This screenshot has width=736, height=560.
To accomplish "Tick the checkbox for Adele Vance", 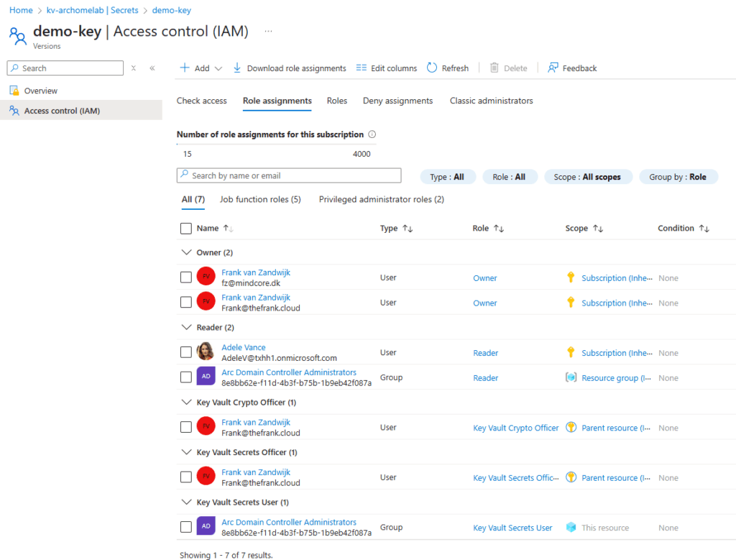I will [186, 352].
